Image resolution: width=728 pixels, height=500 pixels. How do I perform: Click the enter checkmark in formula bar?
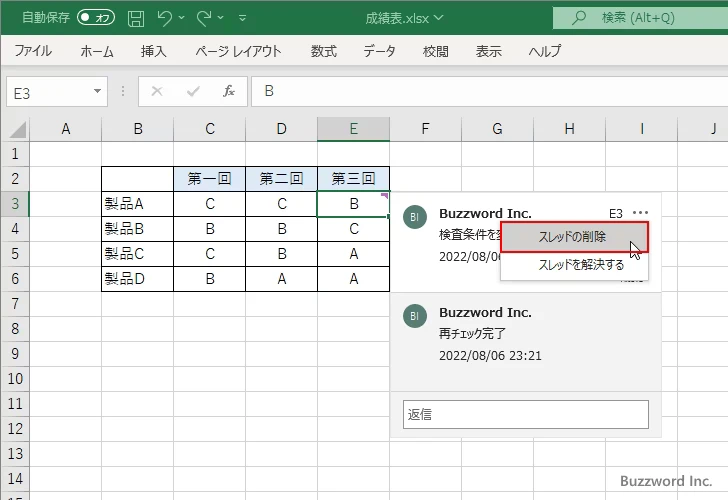pos(193,91)
